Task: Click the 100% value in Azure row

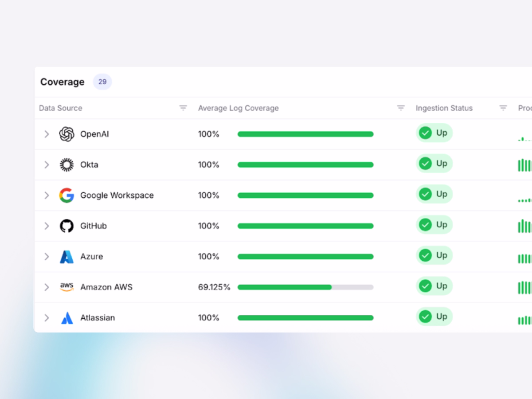Action: pyautogui.click(x=208, y=256)
